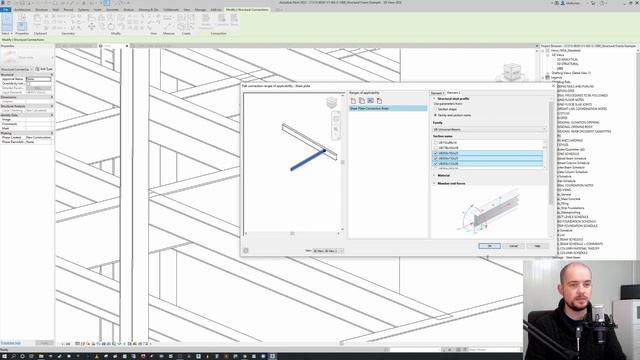
Task: Toggle Override by Inst checkbox in Properties palette
Action: [x=28, y=84]
